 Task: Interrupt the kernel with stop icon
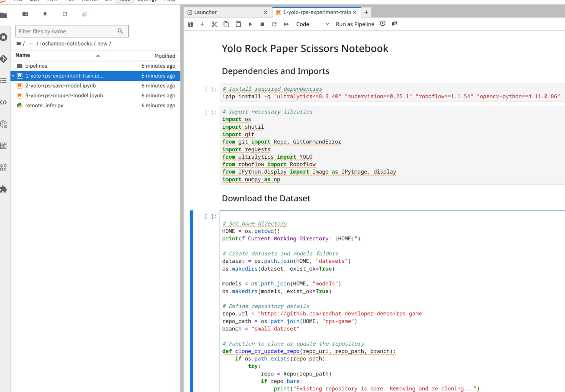(x=262, y=24)
